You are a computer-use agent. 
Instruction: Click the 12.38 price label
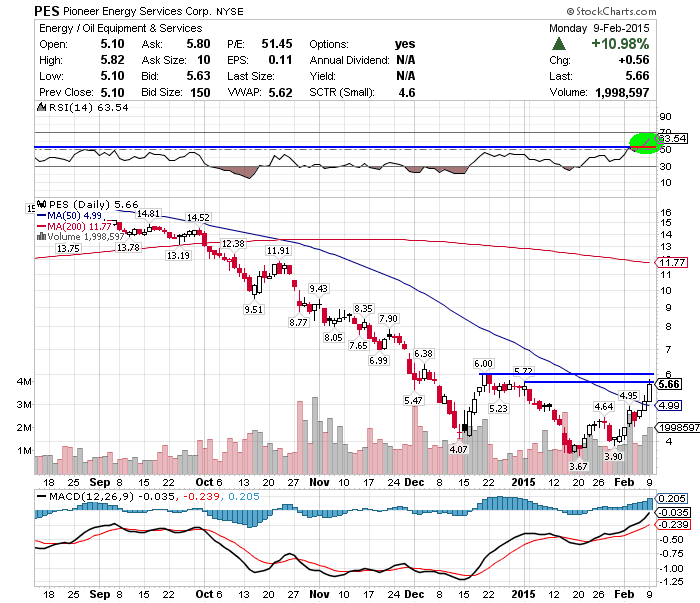click(x=233, y=243)
